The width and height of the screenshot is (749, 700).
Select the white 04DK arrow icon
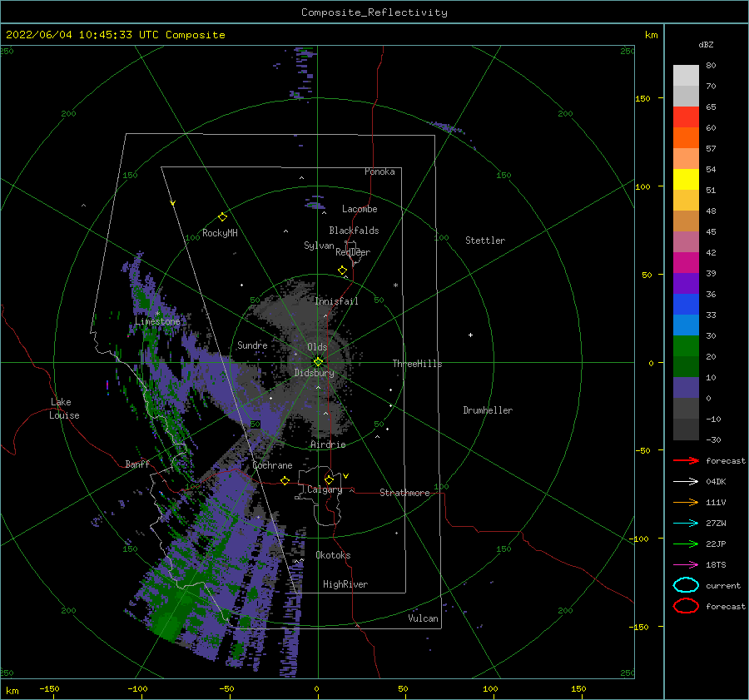[686, 481]
